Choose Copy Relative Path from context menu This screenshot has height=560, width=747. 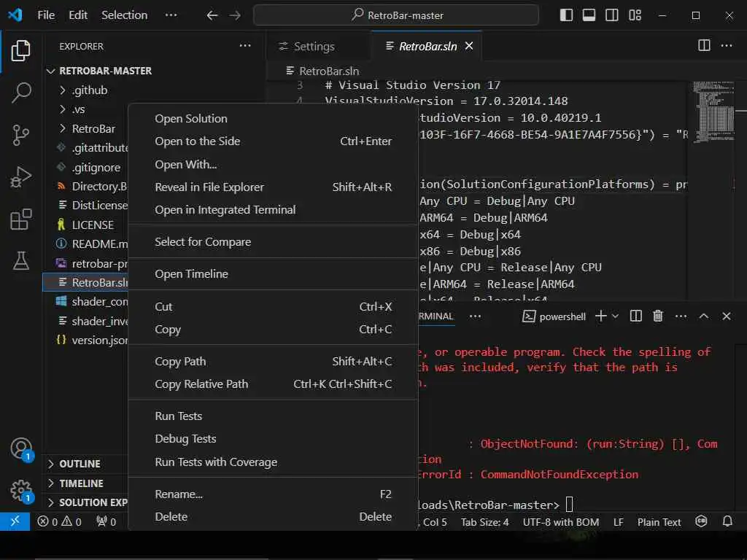pyautogui.click(x=201, y=384)
